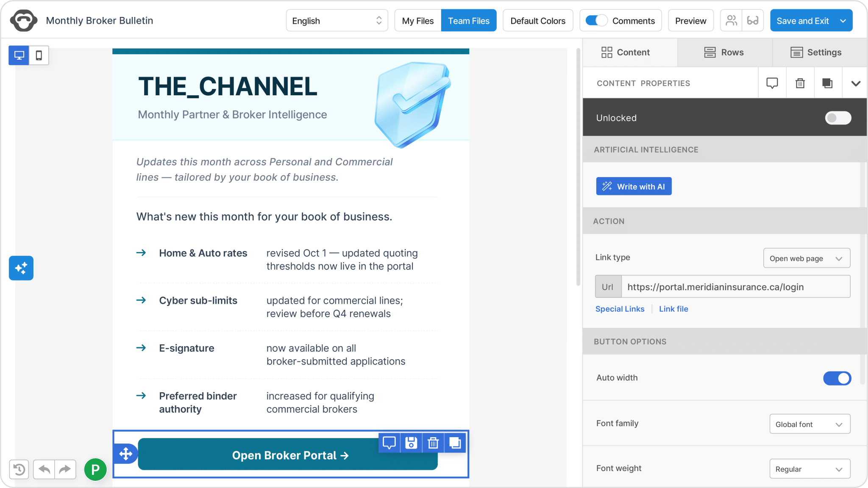Click the Write with AI button
This screenshot has width=868, height=488.
point(634,186)
